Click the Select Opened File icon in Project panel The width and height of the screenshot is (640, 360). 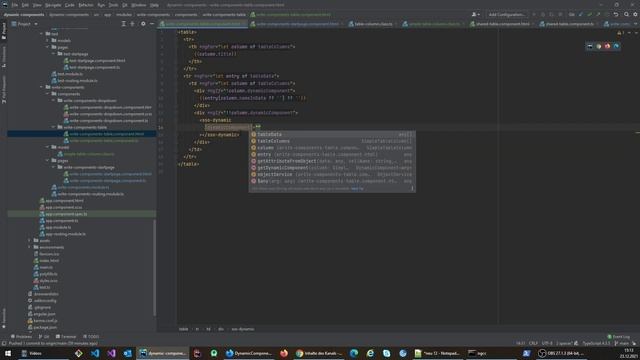pyautogui.click(x=132, y=24)
